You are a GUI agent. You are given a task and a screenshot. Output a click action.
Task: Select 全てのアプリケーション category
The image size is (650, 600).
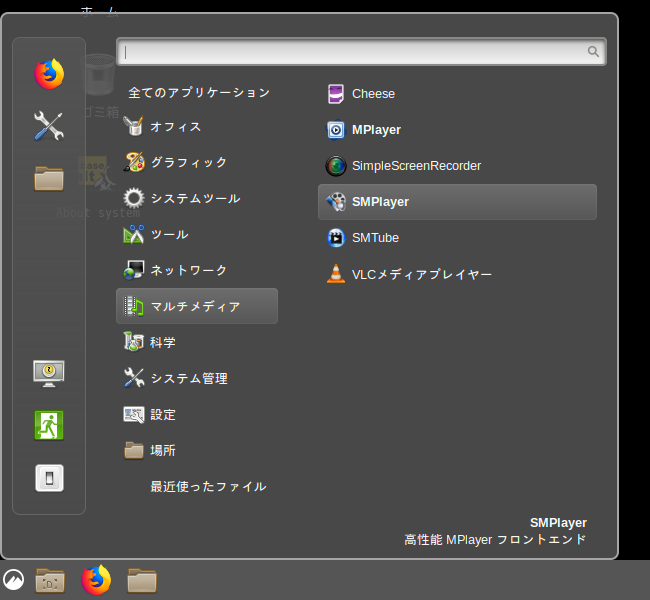199,92
